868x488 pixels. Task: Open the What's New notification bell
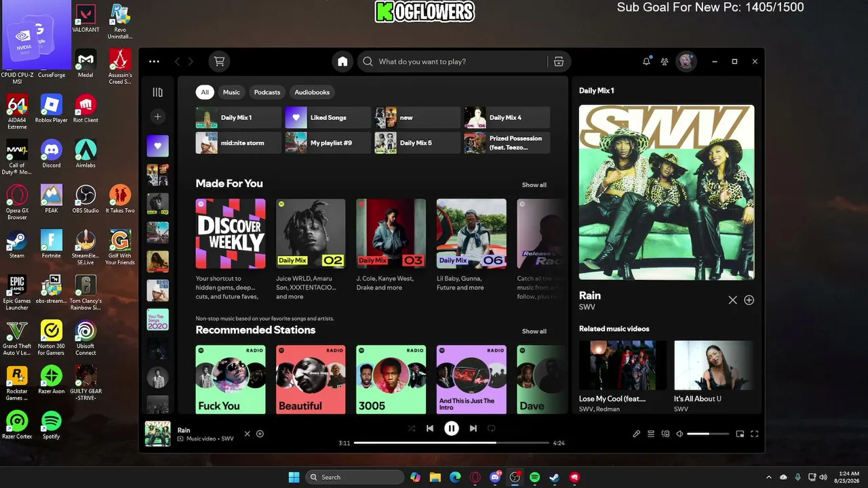[x=646, y=62]
